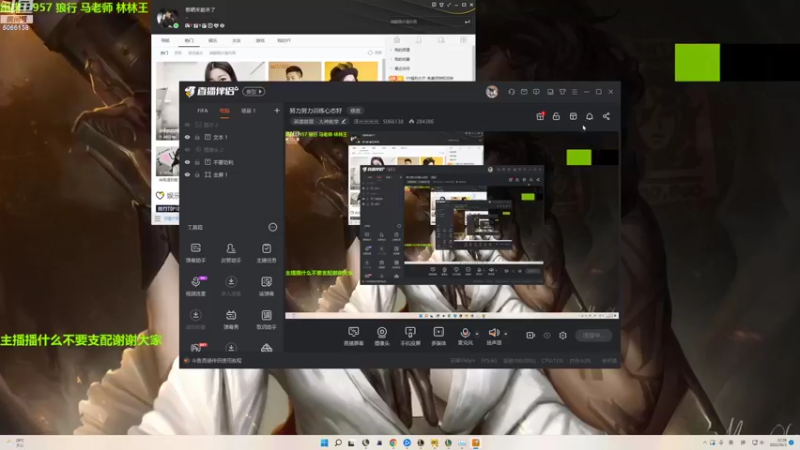Open the shirt skin icon in companion title bar

click(x=562, y=92)
